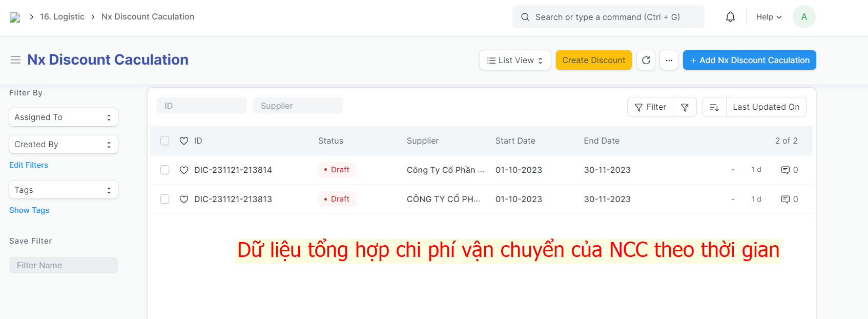
Task: Open the comments icon for DIC-231121-213813
Action: click(785, 199)
